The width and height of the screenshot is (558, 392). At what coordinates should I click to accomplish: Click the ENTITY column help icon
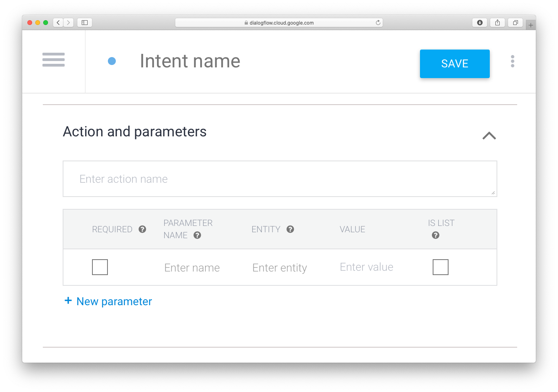tap(290, 229)
